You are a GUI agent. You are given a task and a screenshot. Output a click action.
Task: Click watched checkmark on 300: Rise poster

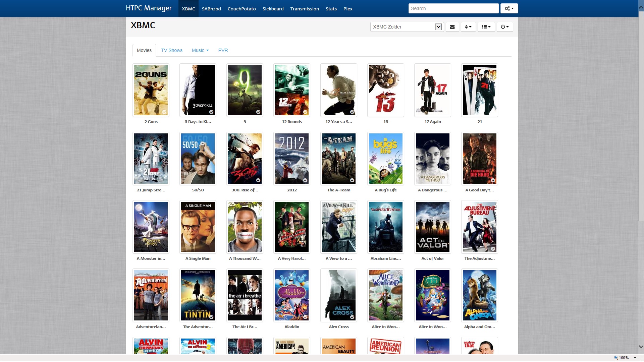coord(258,180)
